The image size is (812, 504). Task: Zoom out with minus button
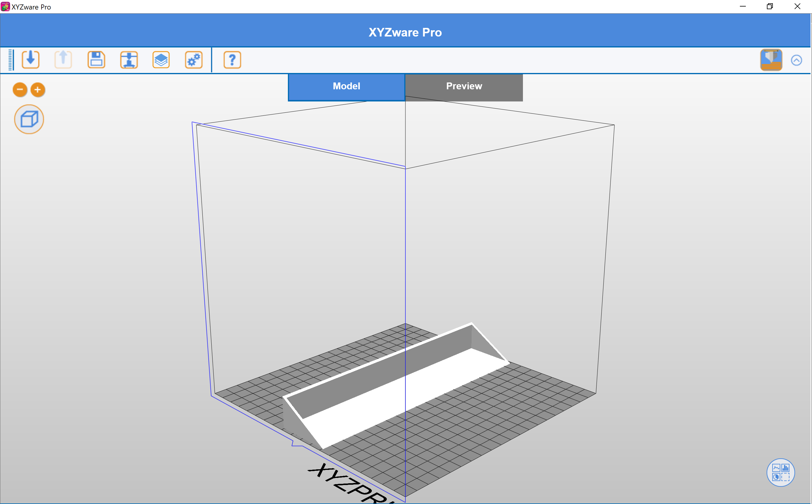(20, 90)
